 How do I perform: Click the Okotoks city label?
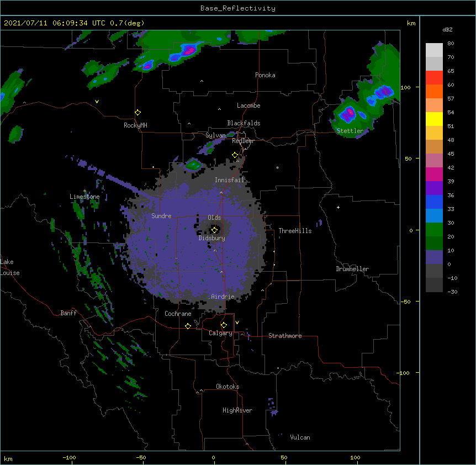point(228,387)
